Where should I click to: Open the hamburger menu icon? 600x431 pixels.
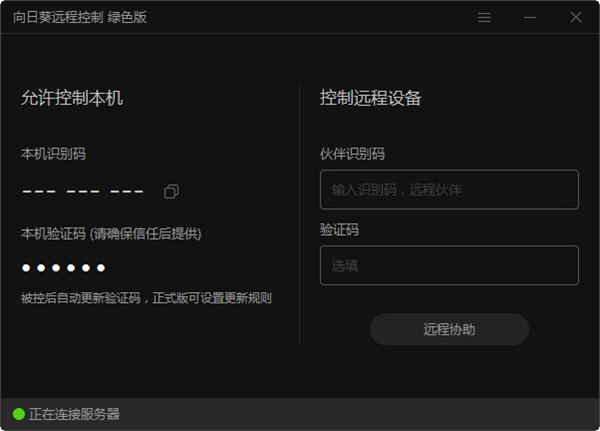click(x=484, y=17)
